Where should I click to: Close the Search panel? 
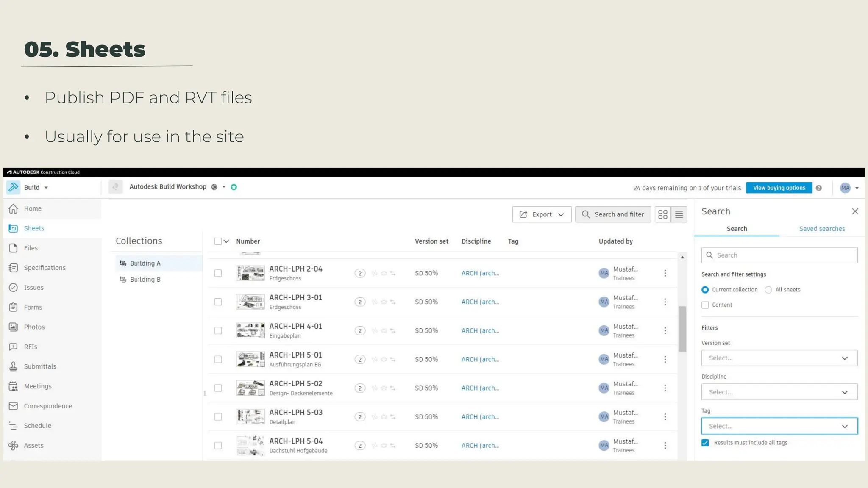click(855, 211)
